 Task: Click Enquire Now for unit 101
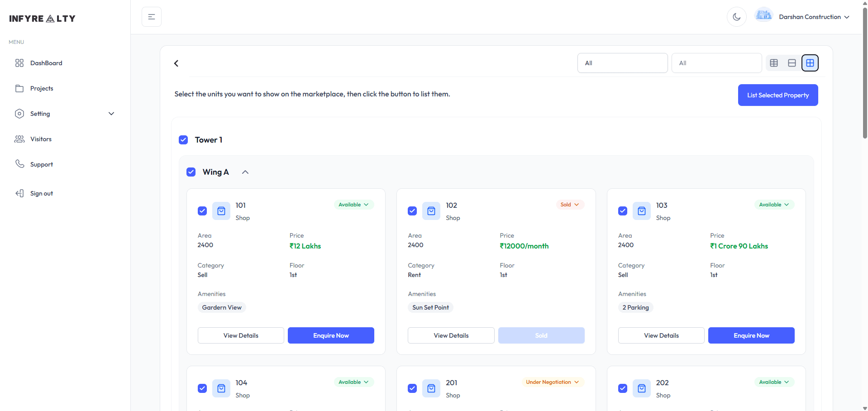[331, 335]
